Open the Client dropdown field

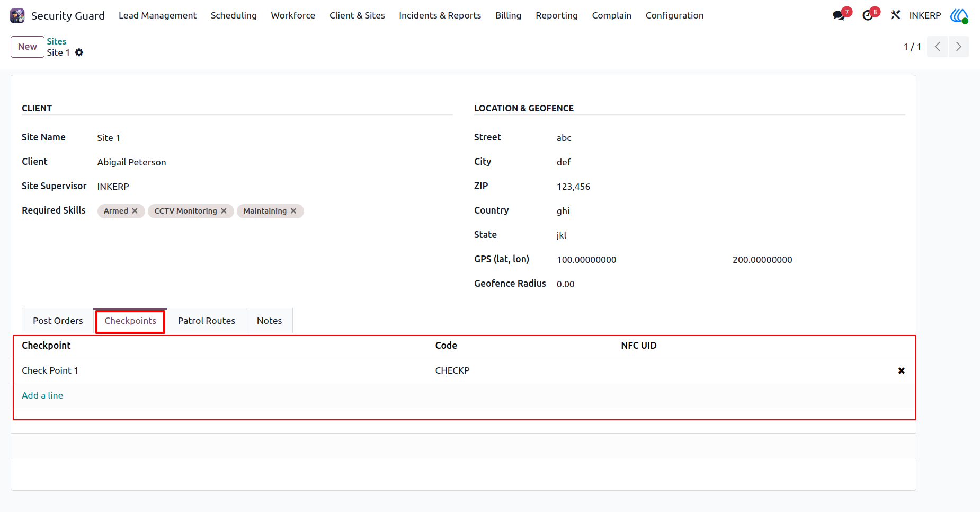pyautogui.click(x=274, y=162)
